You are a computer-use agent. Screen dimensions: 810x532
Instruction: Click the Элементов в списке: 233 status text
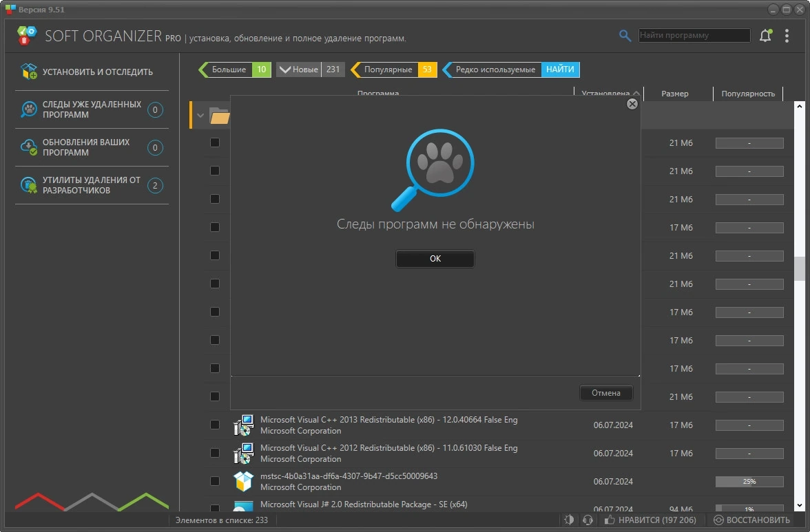pos(222,520)
